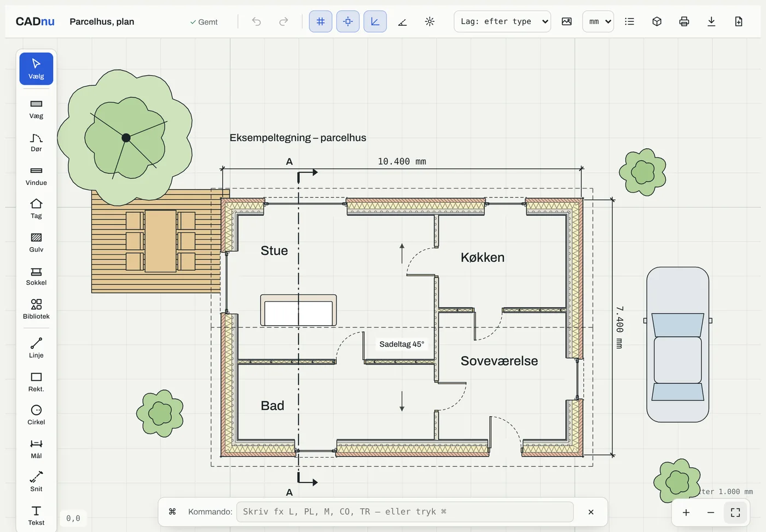The width and height of the screenshot is (766, 532).
Task: Click the Parcelhus, plan document title
Action: pyautogui.click(x=102, y=21)
